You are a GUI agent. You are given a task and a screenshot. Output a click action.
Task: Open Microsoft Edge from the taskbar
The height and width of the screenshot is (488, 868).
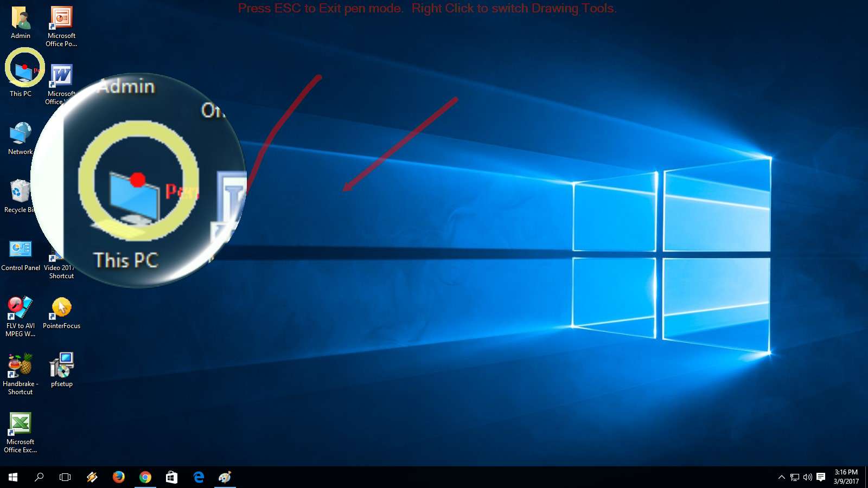click(x=199, y=477)
